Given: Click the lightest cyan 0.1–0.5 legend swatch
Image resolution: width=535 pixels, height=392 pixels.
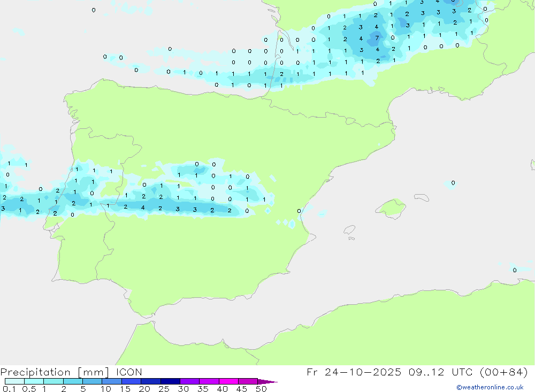Looking at the screenshot, I should coord(14,381).
